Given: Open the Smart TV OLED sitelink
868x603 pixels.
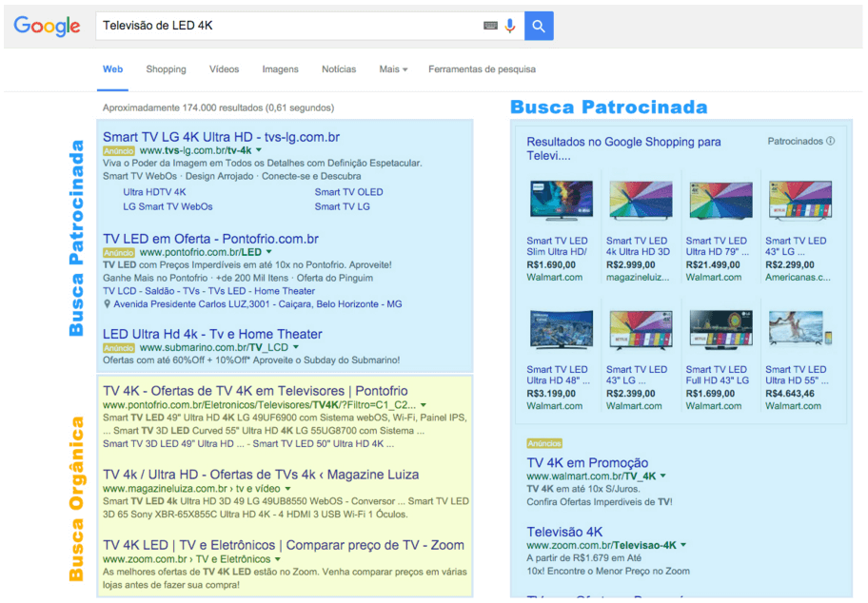Looking at the screenshot, I should (x=348, y=192).
